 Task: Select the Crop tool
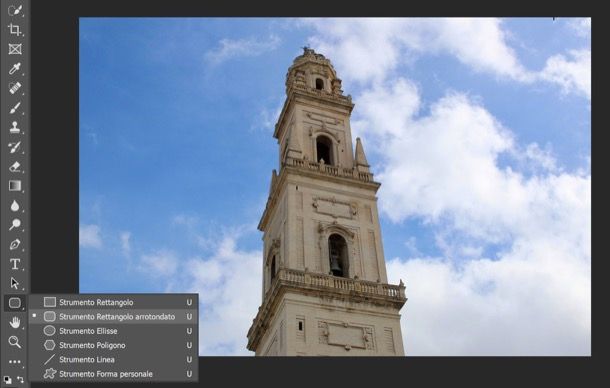coord(15,30)
